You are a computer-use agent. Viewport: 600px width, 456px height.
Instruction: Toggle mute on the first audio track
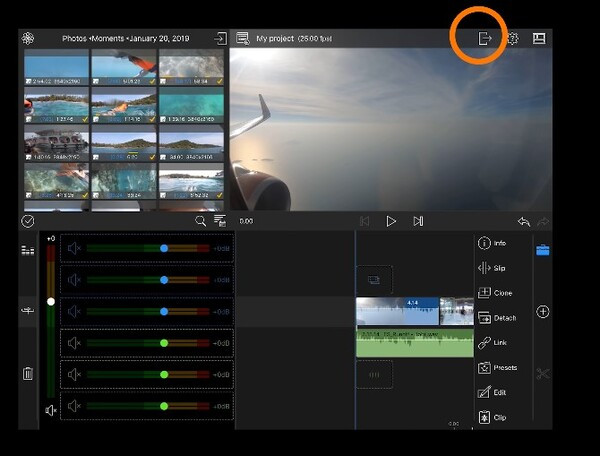[74, 249]
